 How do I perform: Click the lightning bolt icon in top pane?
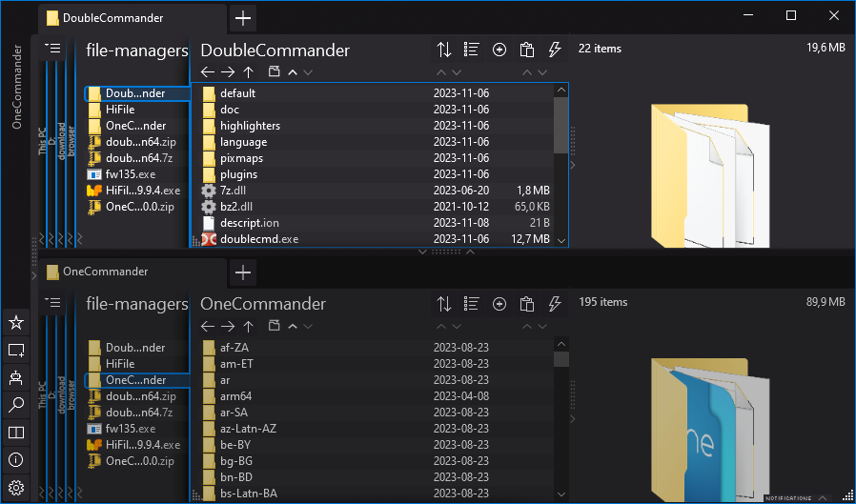pos(556,50)
